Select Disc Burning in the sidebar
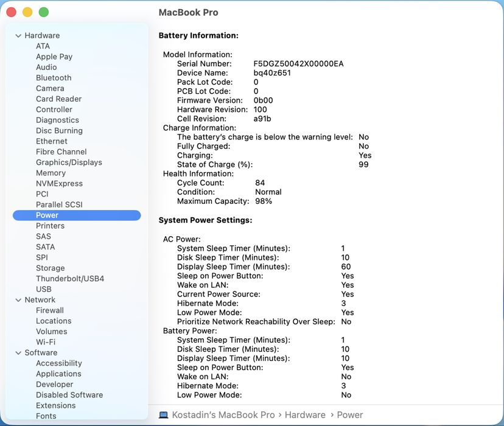Viewport: 504px width, 426px height. (59, 131)
